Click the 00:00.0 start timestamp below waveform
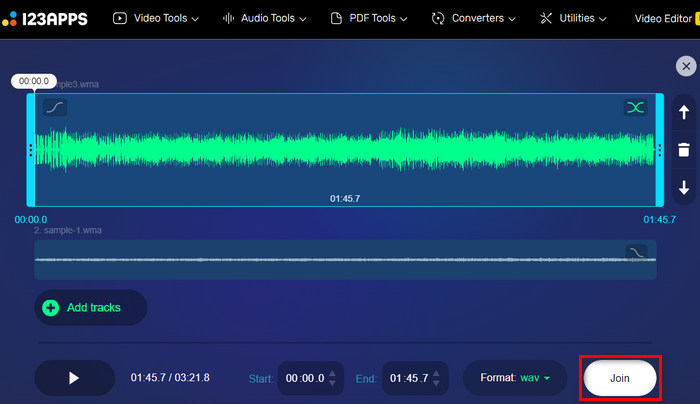This screenshot has height=404, width=700. pos(31,220)
